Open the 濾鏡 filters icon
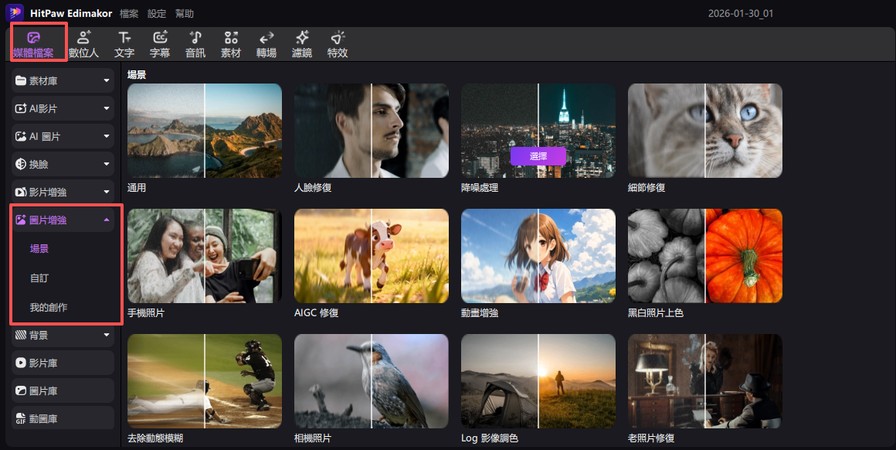896x450 pixels. click(301, 43)
